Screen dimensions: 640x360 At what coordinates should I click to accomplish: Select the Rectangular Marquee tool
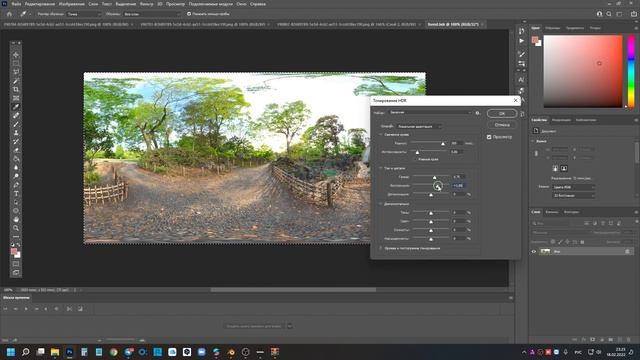[x=16, y=63]
